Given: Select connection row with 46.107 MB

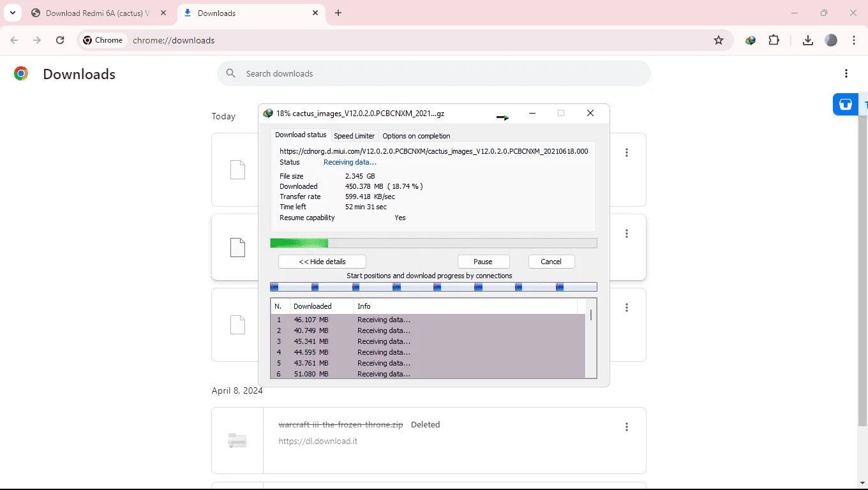Looking at the screenshot, I should click(x=428, y=320).
